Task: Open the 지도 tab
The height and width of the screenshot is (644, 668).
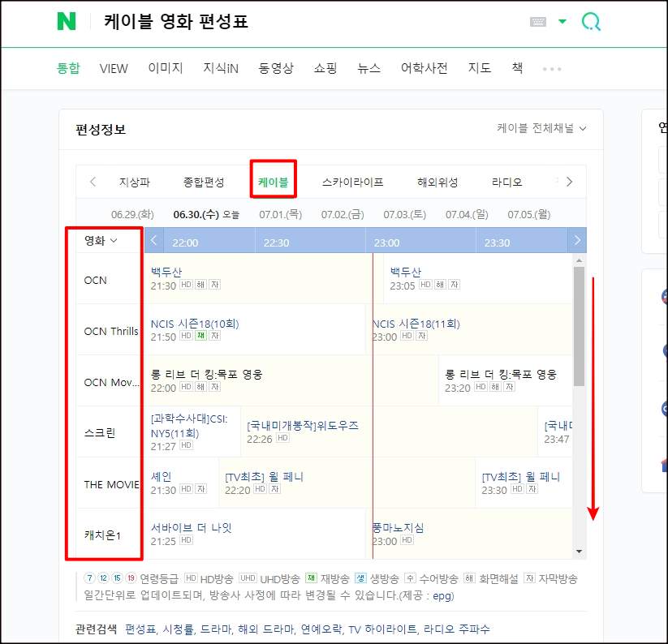Action: pyautogui.click(x=479, y=68)
